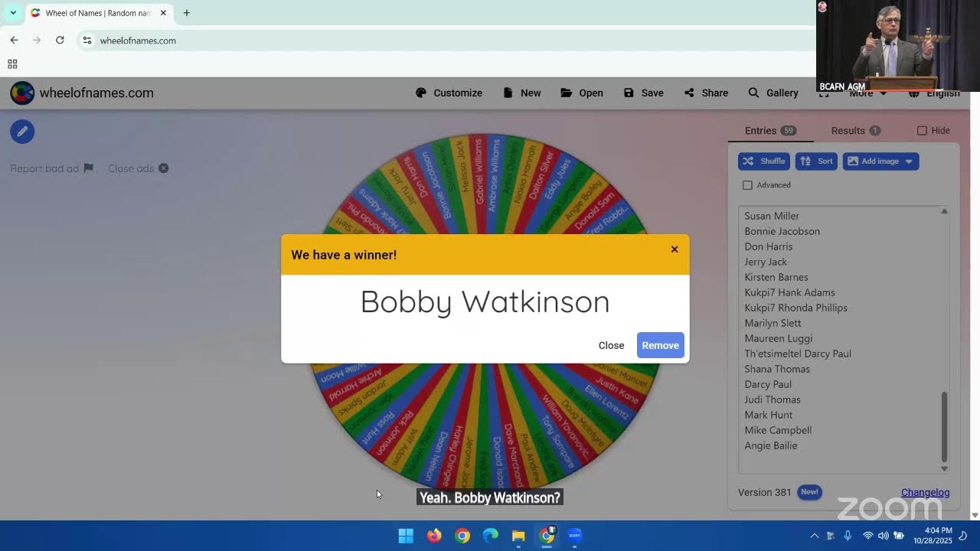Open the Customize palette option

tap(449, 93)
